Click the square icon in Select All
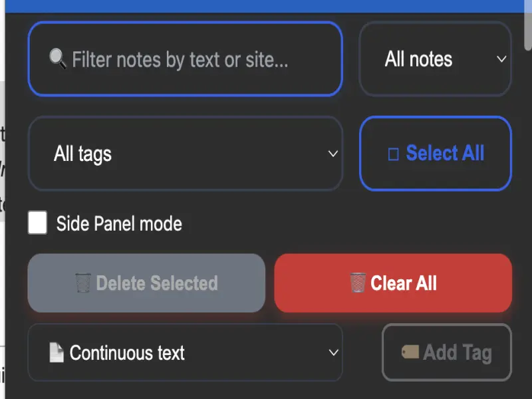 tap(393, 154)
